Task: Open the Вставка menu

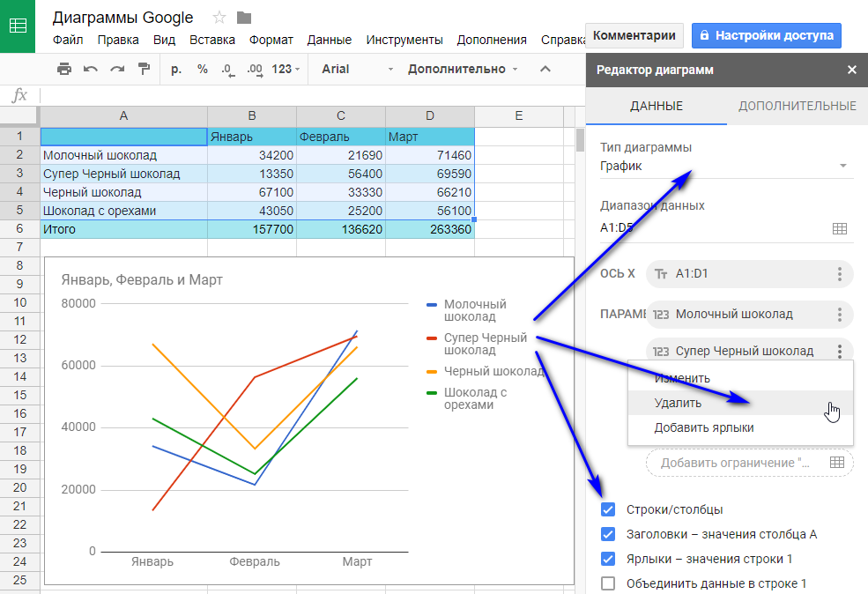Action: point(212,40)
